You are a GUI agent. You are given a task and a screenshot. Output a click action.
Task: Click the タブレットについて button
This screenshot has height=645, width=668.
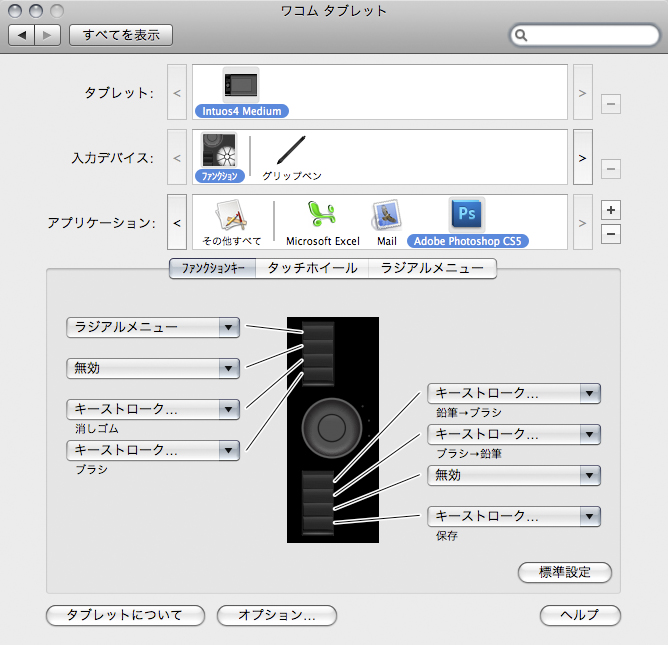(x=125, y=615)
